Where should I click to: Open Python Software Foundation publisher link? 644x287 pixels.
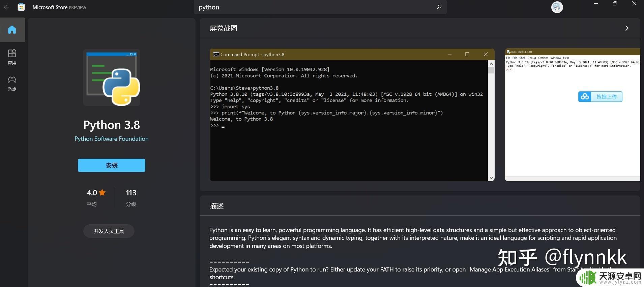[x=112, y=139]
